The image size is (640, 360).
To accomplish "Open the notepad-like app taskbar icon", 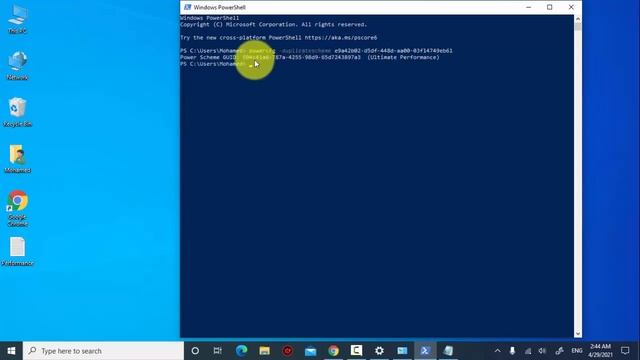I will point(448,351).
